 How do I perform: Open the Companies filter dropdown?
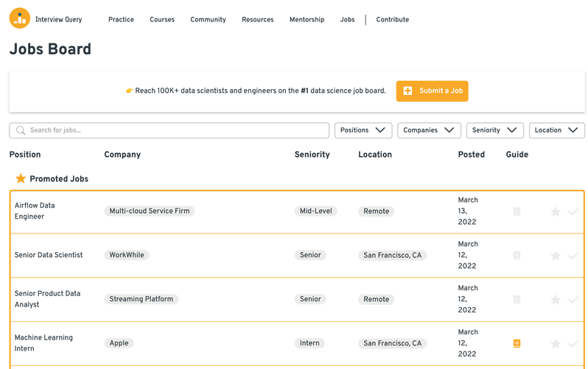pyautogui.click(x=429, y=130)
